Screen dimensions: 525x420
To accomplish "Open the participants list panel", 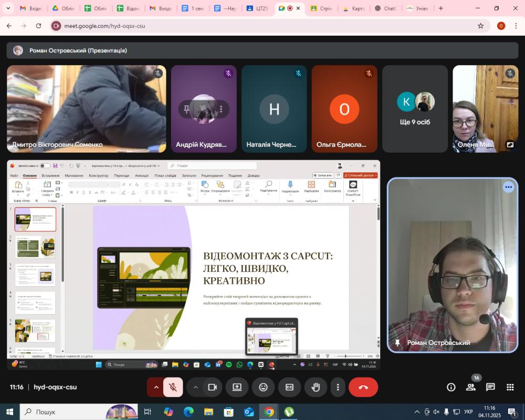I will (x=471, y=387).
